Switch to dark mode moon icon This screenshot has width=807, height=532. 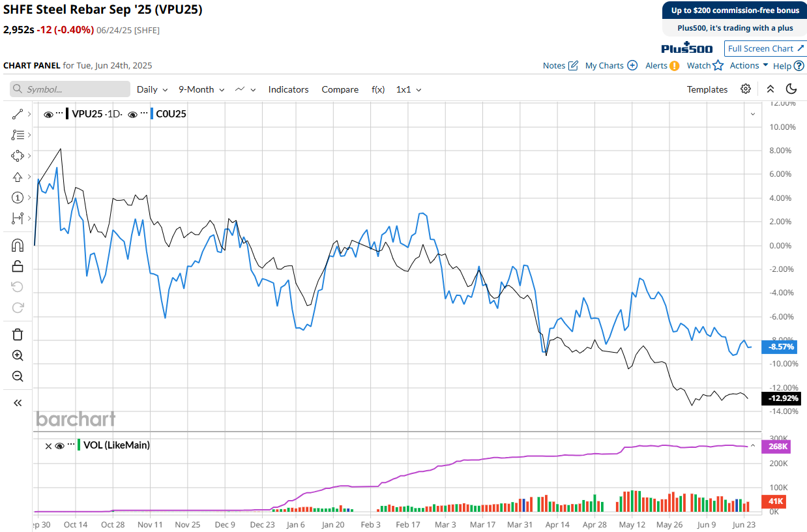click(791, 89)
